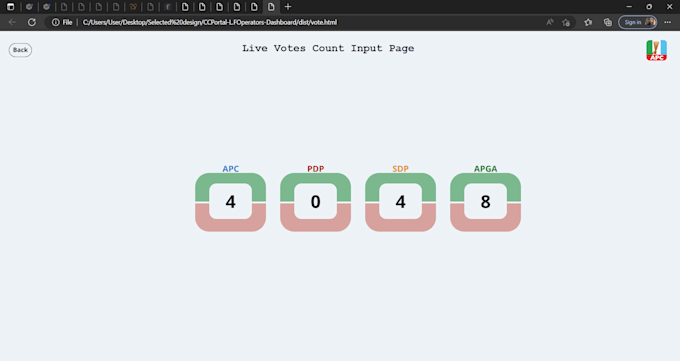Close the browser window
This screenshot has height=361, width=680.
pyautogui.click(x=670, y=7)
